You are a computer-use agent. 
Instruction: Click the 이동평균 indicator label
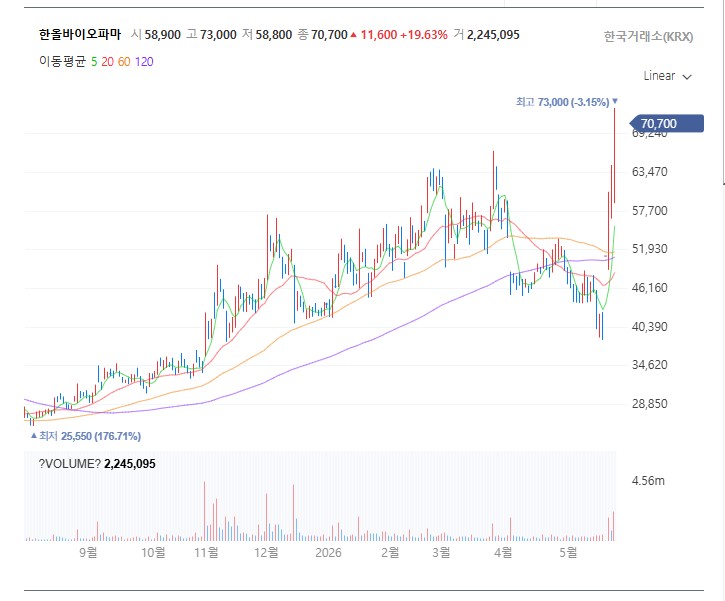point(62,61)
